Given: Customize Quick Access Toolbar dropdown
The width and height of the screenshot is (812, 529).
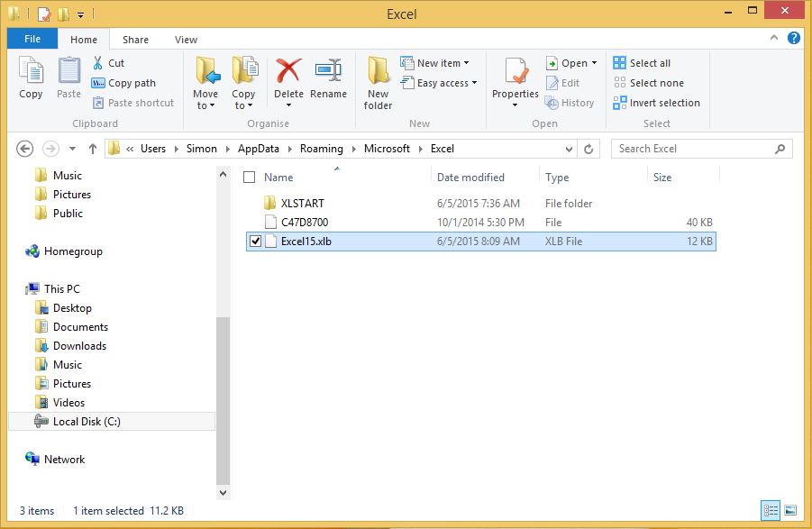Looking at the screenshot, I should coord(81,14).
